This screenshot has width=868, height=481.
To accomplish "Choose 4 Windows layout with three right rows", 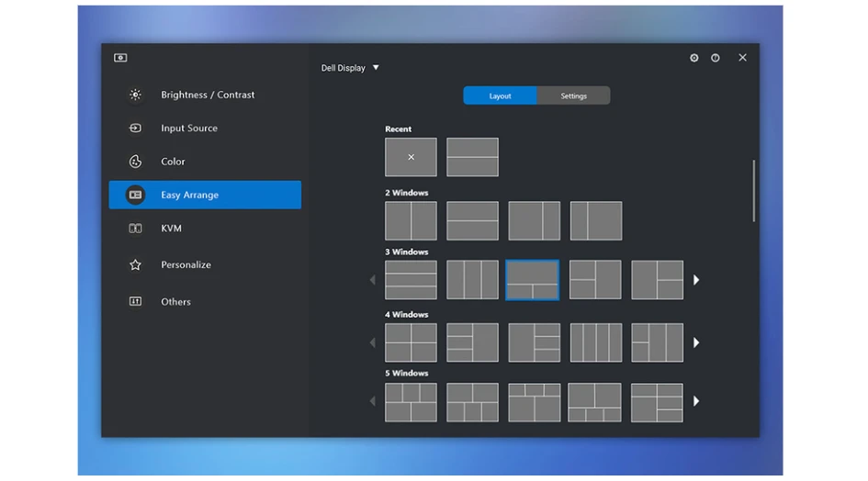I will [x=535, y=342].
